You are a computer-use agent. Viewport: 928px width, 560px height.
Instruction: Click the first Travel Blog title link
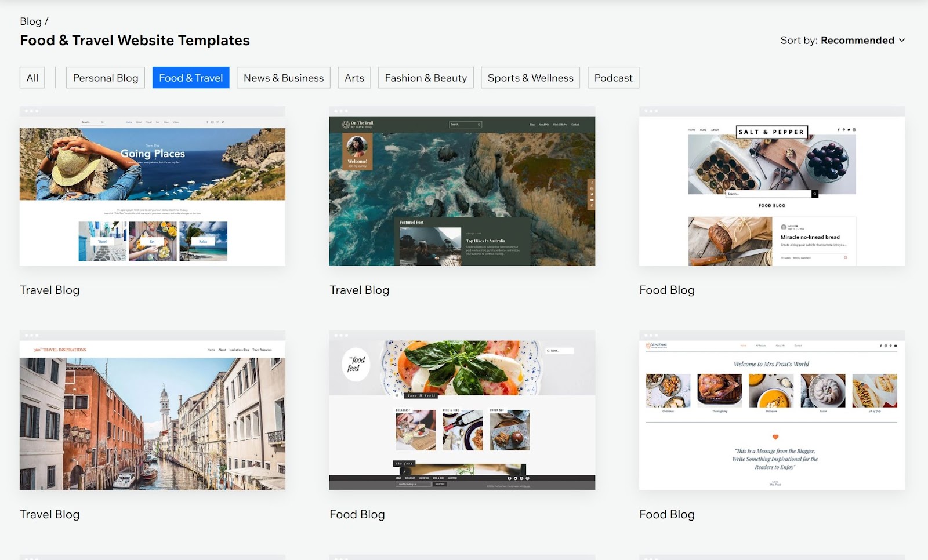(50, 290)
